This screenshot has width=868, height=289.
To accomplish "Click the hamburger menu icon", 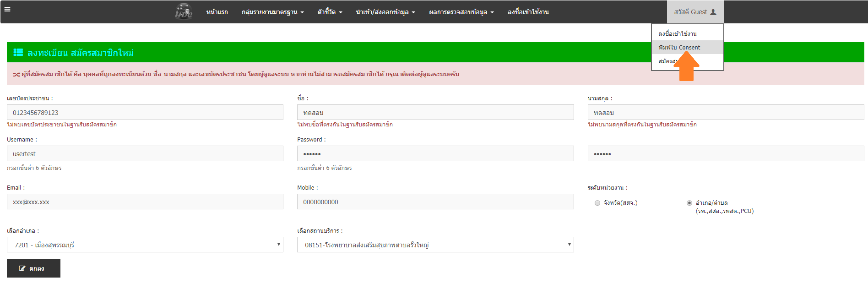I will (7, 9).
